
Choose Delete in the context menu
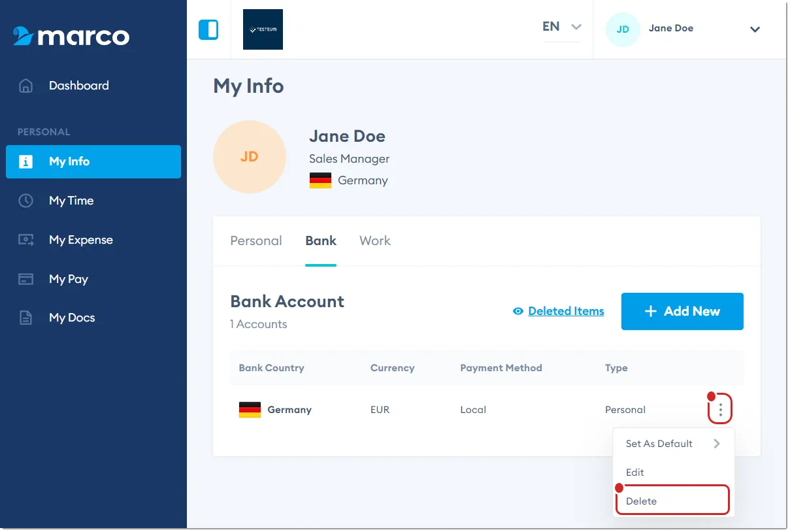(x=673, y=501)
